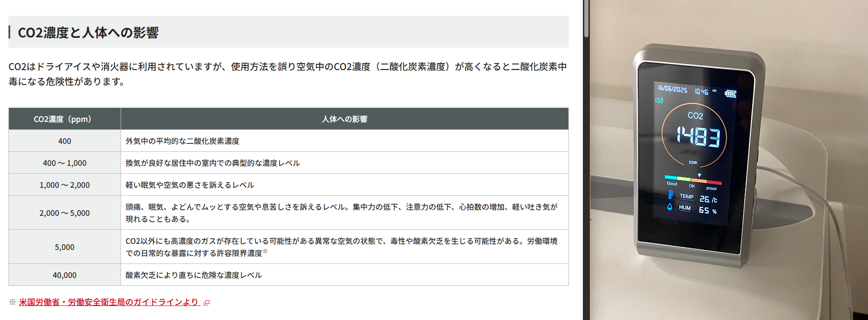The height and width of the screenshot is (320, 868).
Task: Click the 40,000 concentration cell
Action: pyautogui.click(x=65, y=275)
